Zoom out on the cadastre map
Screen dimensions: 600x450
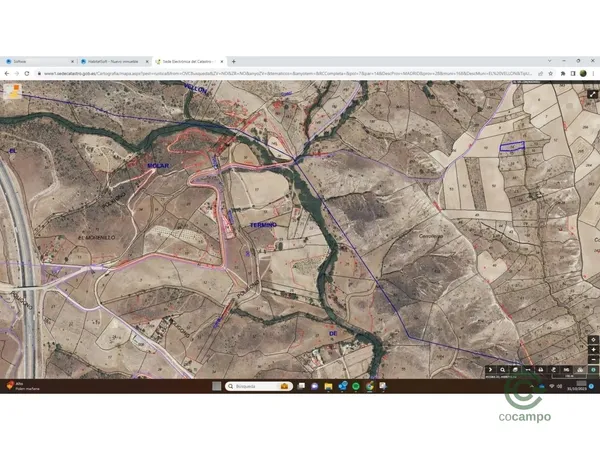point(594,357)
